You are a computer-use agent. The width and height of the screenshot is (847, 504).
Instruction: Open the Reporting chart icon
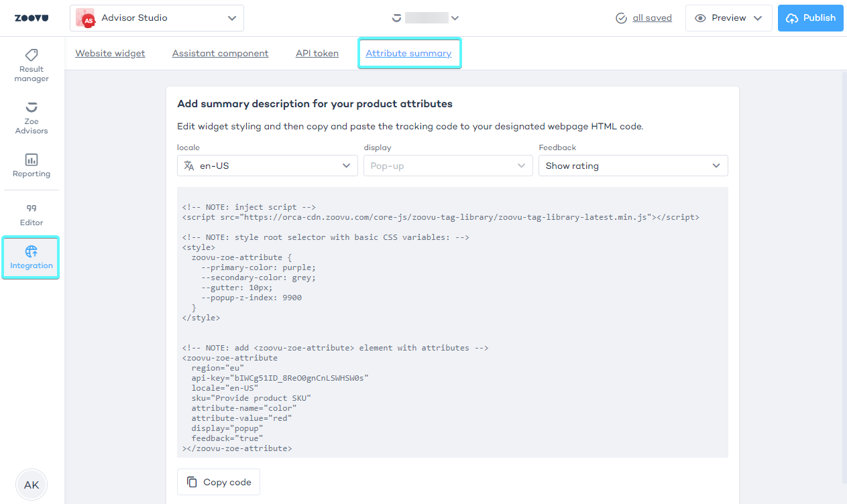click(x=32, y=160)
